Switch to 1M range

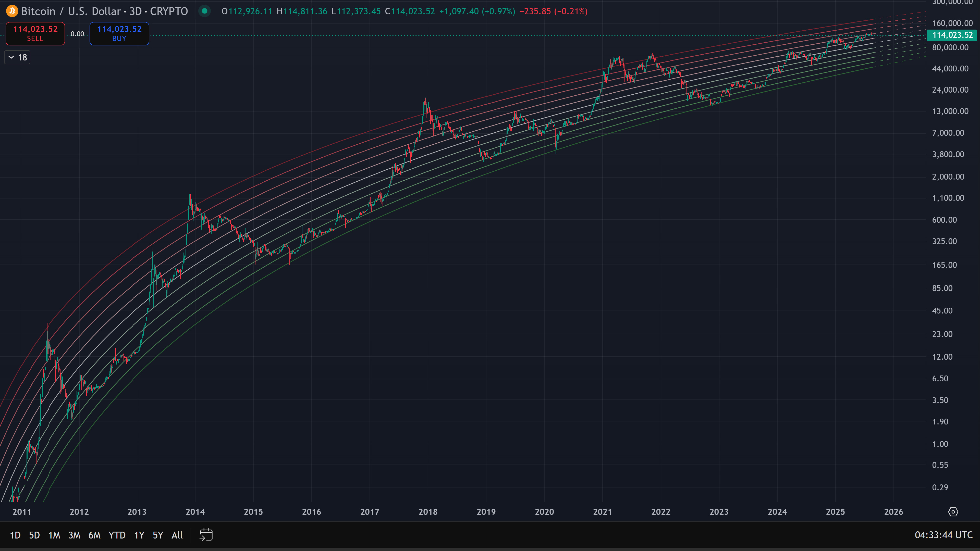coord(54,535)
